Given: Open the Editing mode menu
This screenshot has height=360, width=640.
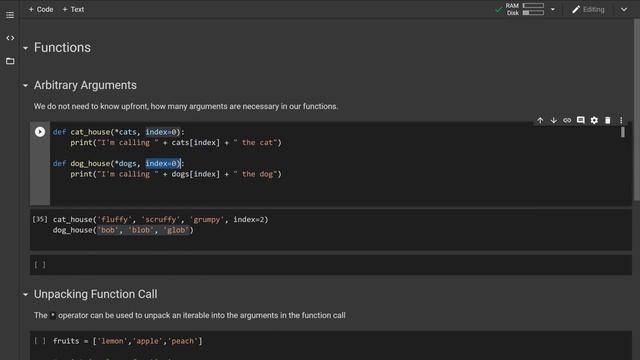Looking at the screenshot, I should 588,9.
